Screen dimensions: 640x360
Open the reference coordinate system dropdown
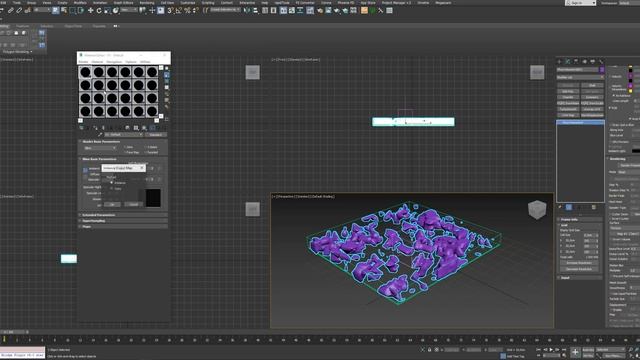130,10
